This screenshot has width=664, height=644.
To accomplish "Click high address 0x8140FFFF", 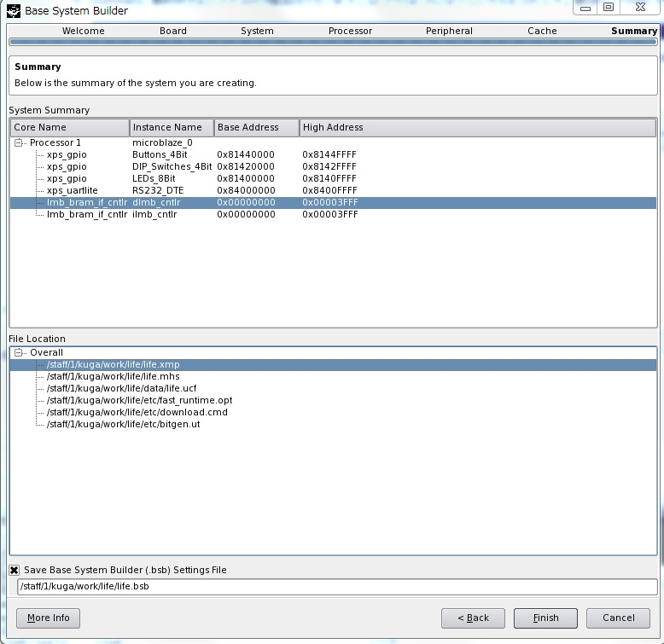I will (x=329, y=178).
